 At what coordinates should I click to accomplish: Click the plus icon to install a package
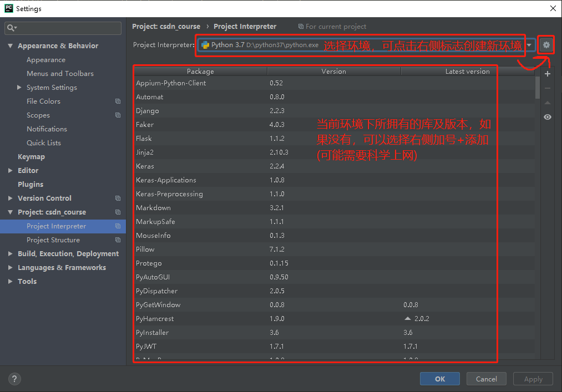tap(547, 73)
